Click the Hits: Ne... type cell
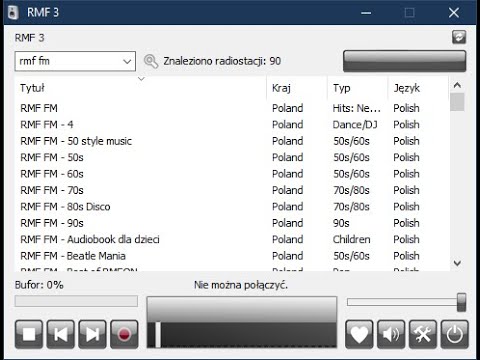The image size is (480, 360). click(x=356, y=108)
